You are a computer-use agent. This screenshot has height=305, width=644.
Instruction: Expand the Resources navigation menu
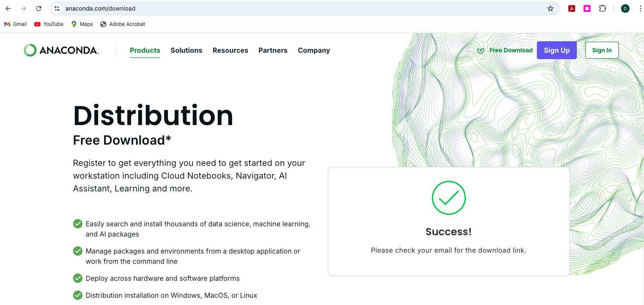[230, 50]
